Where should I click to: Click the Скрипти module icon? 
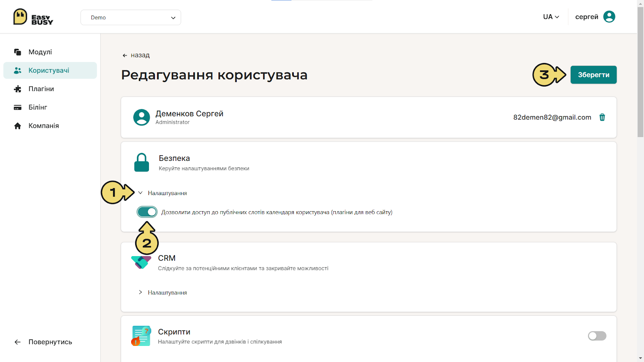pyautogui.click(x=141, y=336)
